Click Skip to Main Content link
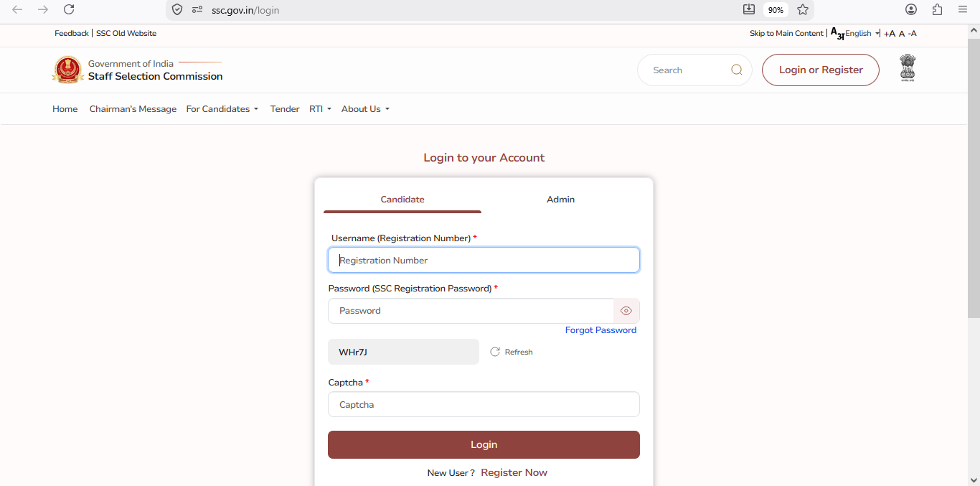Viewport: 980px width, 486px height. point(786,34)
